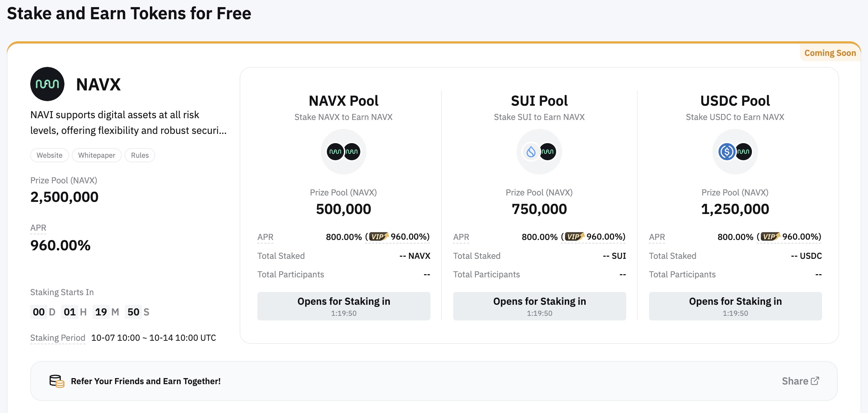The width and height of the screenshot is (868, 413).
Task: Click the Share text link
Action: coord(795,381)
